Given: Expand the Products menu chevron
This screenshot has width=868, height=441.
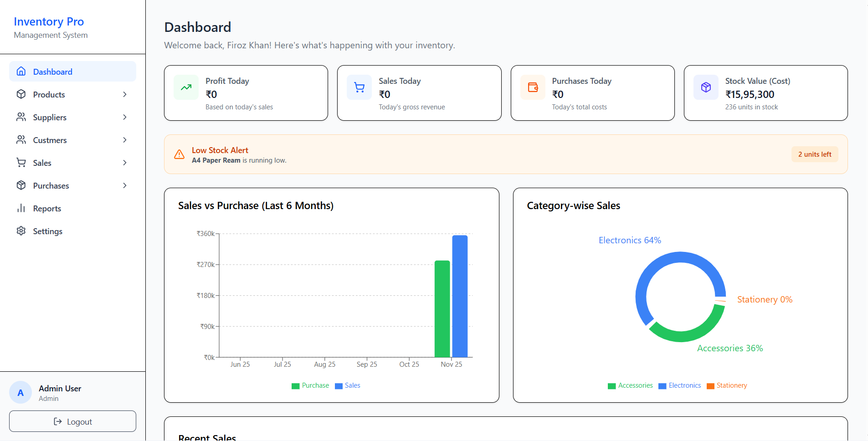Looking at the screenshot, I should pyautogui.click(x=124, y=94).
